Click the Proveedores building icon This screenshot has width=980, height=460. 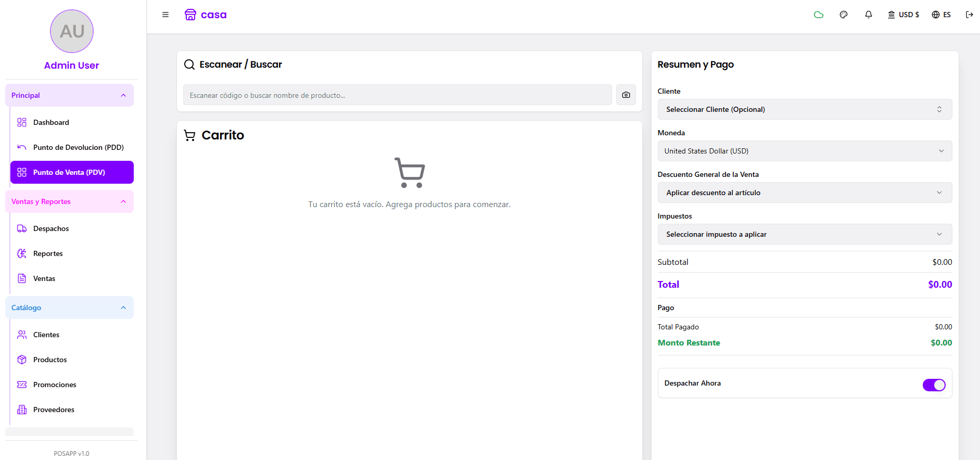point(22,410)
